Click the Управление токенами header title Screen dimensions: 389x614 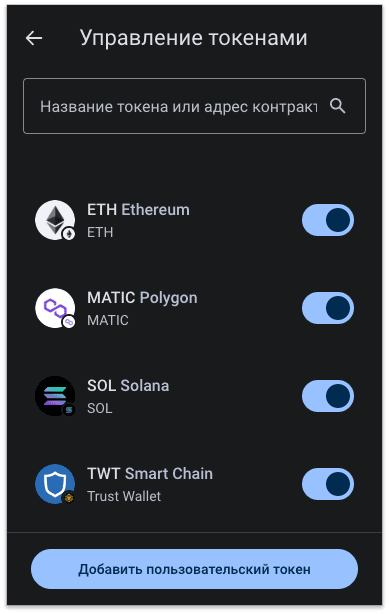[x=194, y=38]
